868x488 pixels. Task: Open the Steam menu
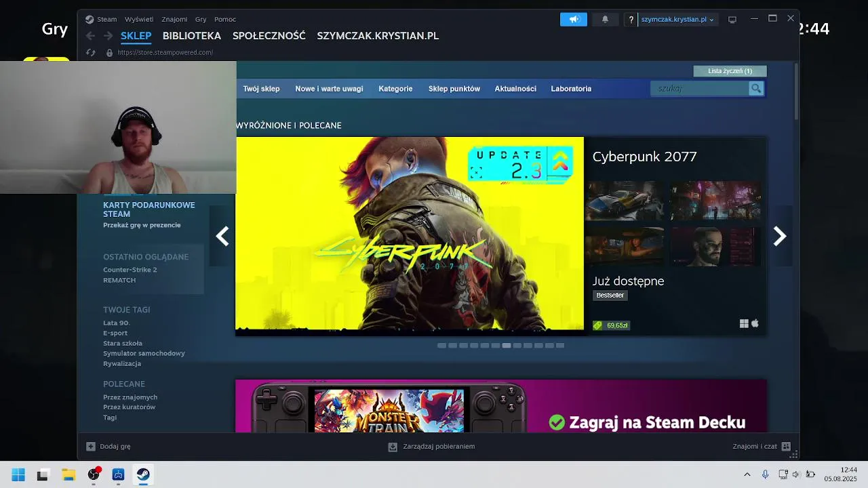pyautogui.click(x=106, y=19)
